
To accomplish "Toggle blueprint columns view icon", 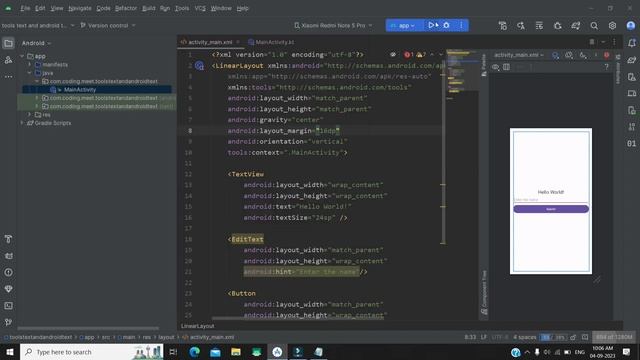I will coord(507,67).
